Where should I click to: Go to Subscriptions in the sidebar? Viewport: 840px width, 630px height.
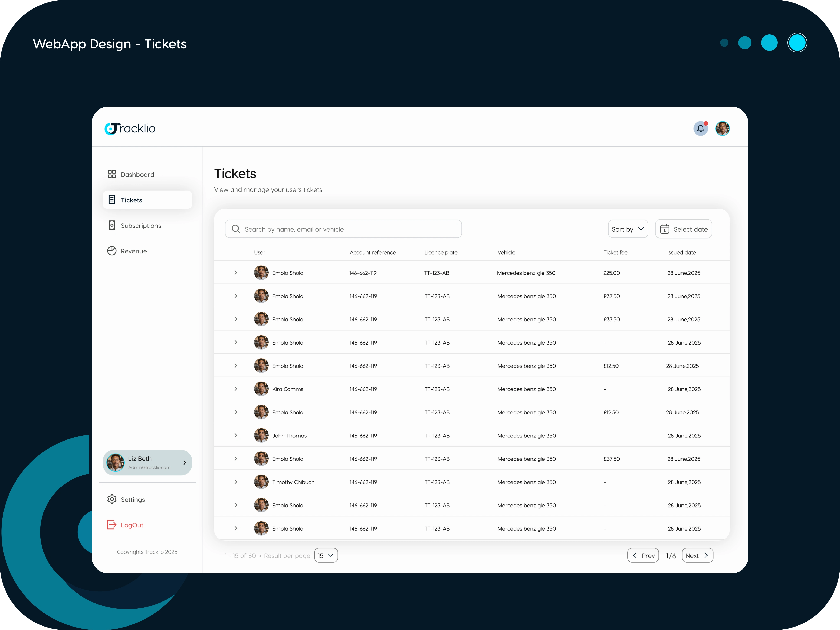pos(140,226)
